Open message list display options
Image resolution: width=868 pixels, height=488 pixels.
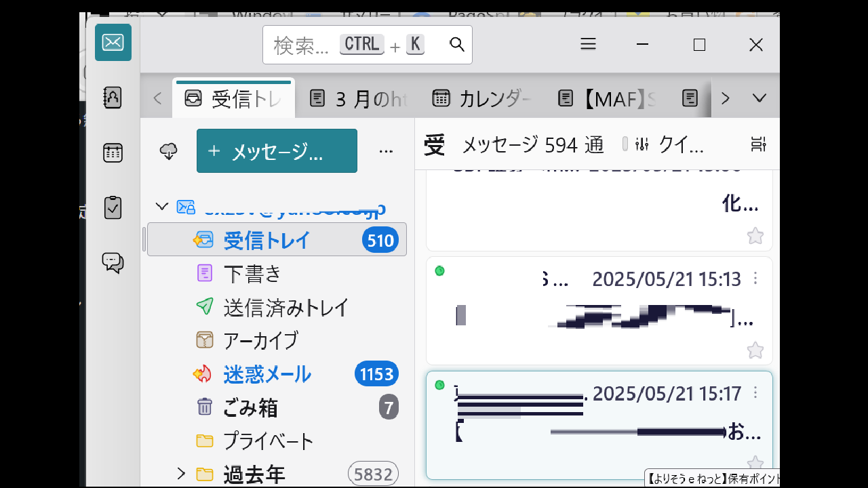click(758, 144)
